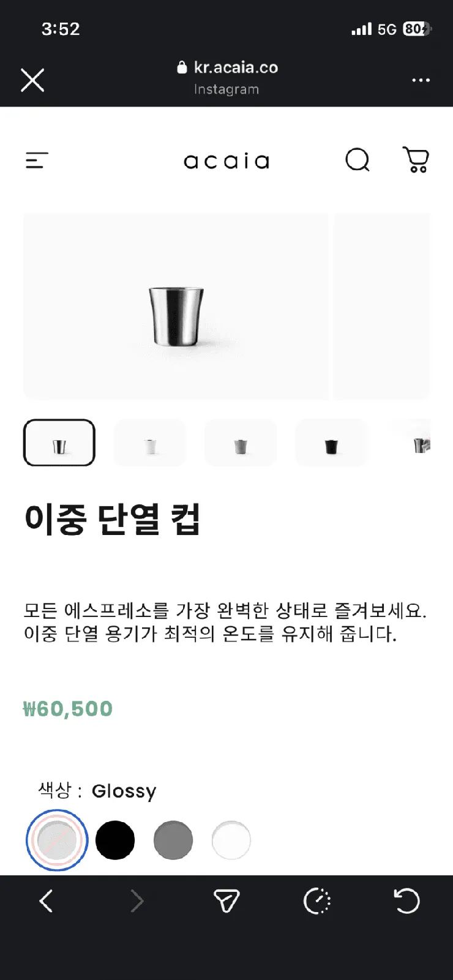Close the in-app browser with X
This screenshot has height=980, width=453.
32,80
